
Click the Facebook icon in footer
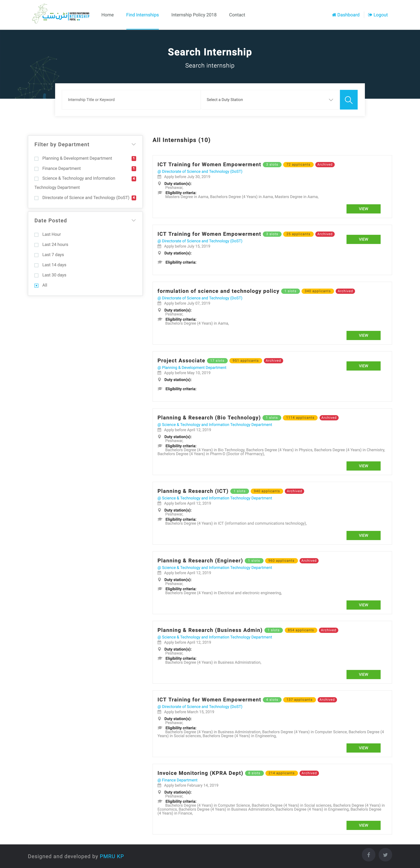[368, 855]
